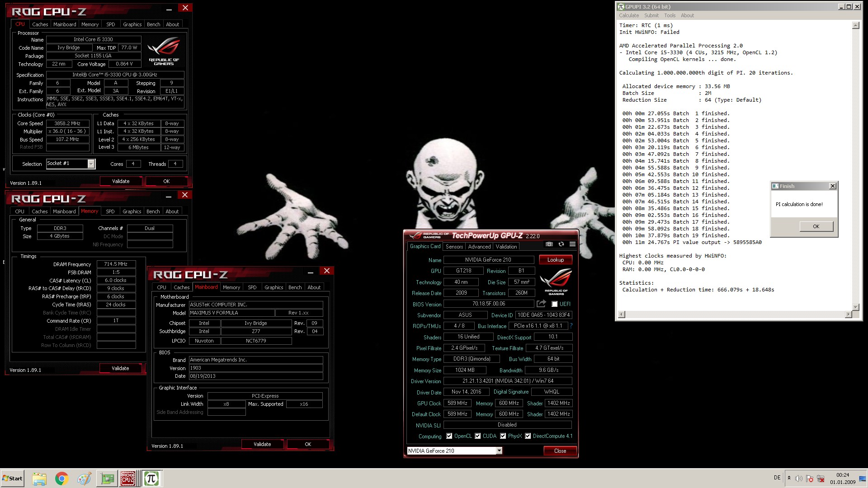Open the About menu in GPUPI
868x488 pixels.
pos(687,15)
